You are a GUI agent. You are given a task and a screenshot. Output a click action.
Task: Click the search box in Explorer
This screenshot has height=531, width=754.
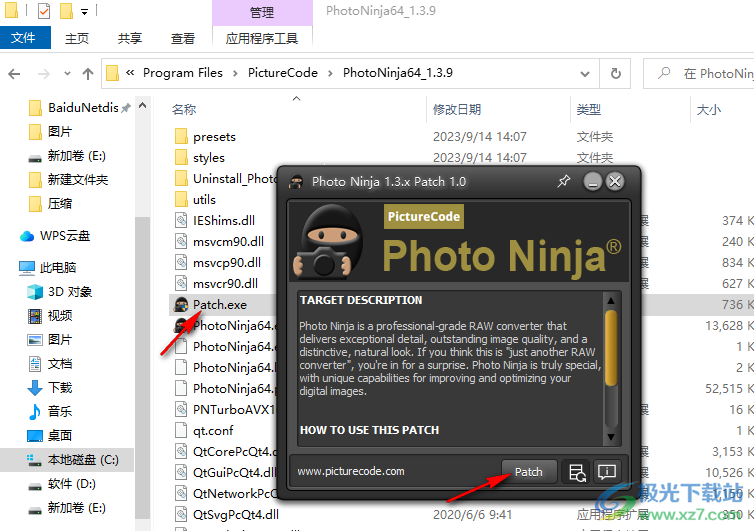[700, 74]
